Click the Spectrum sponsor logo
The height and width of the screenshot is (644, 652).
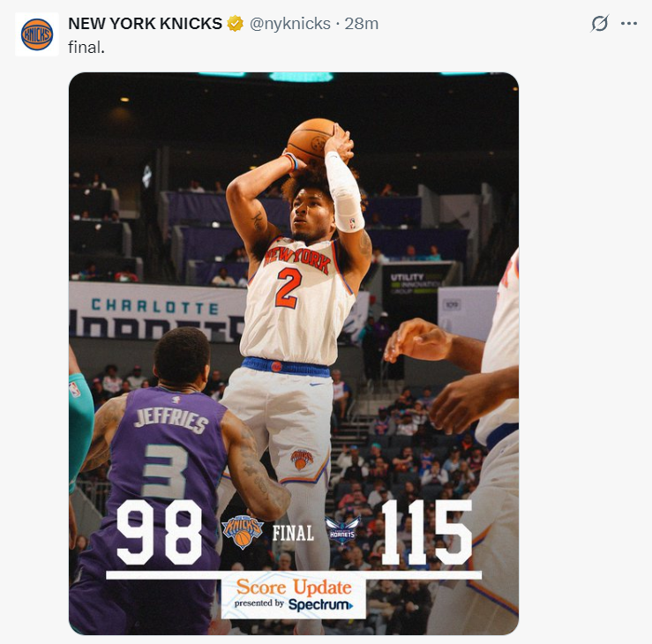(x=320, y=604)
